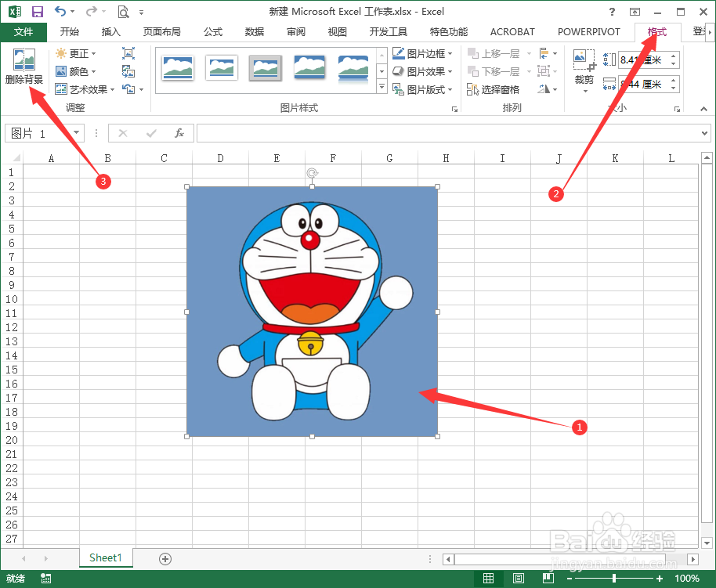Open Picture Effects (图片效果) dropdown

(423, 72)
